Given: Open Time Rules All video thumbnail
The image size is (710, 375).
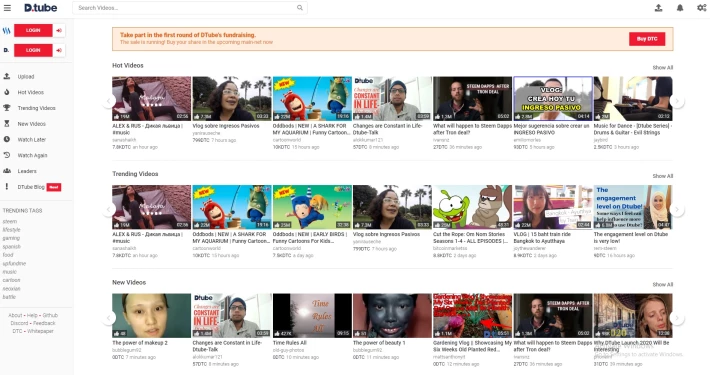Looking at the screenshot, I should click(x=312, y=315).
